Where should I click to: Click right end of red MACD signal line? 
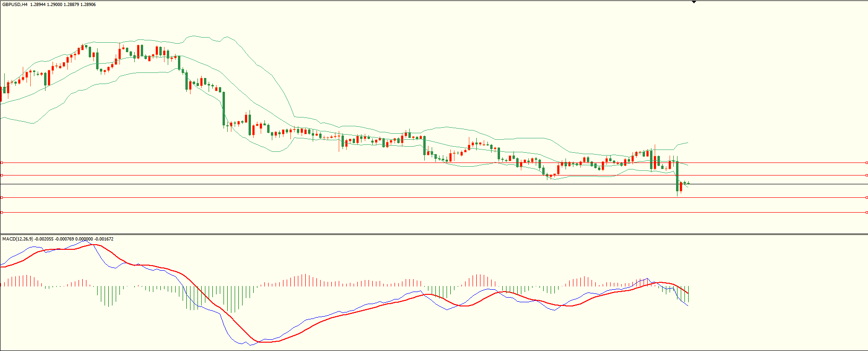point(688,293)
